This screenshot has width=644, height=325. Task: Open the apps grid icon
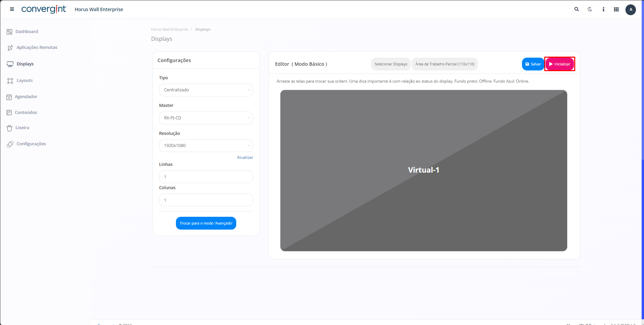coord(616,9)
